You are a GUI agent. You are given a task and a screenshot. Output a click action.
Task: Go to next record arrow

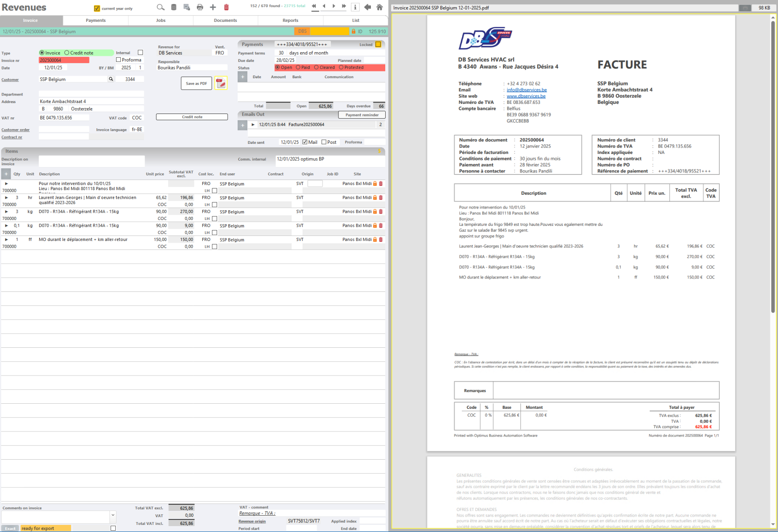[334, 6]
